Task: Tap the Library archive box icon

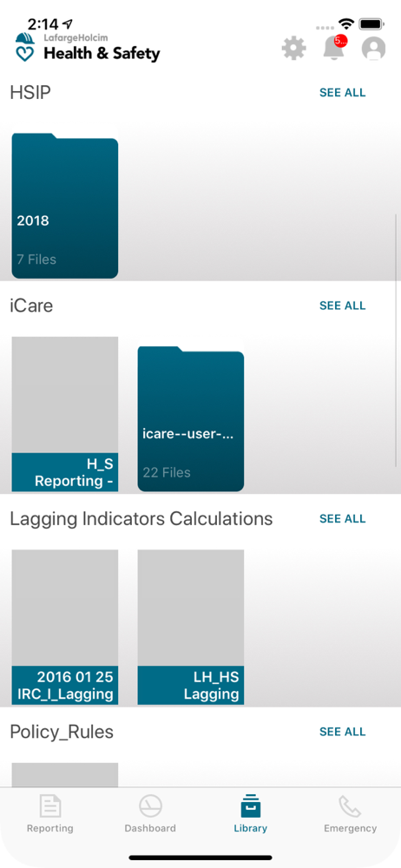Action: 250,806
